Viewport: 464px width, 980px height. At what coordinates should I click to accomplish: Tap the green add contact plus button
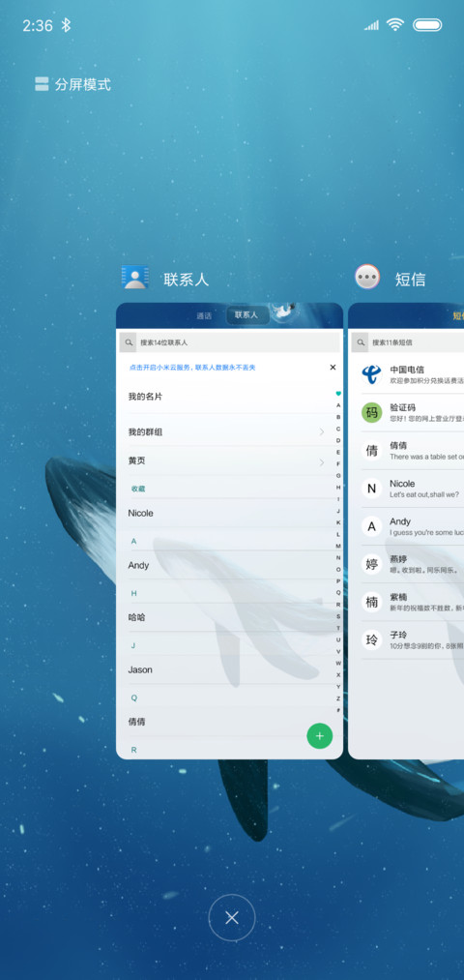[x=320, y=735]
